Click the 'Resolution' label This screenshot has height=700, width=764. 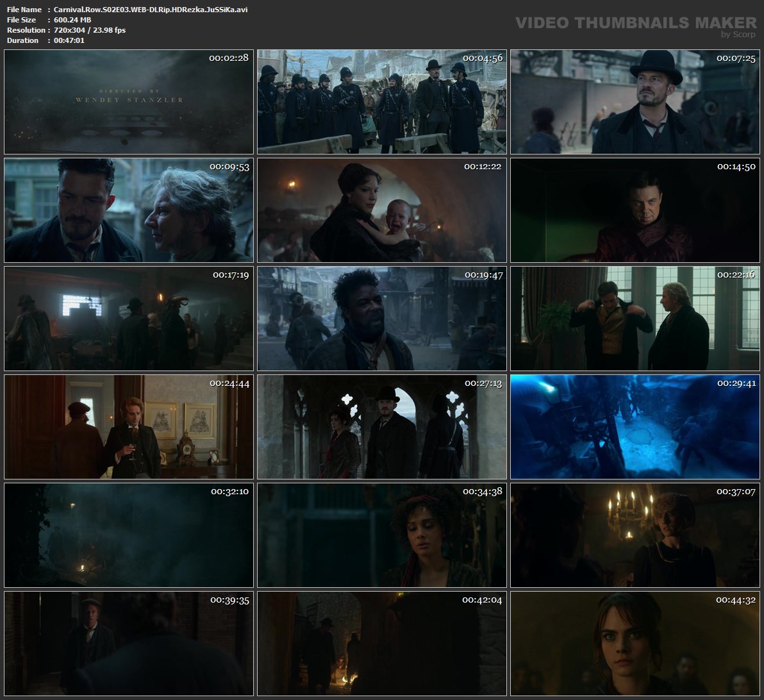26,30
